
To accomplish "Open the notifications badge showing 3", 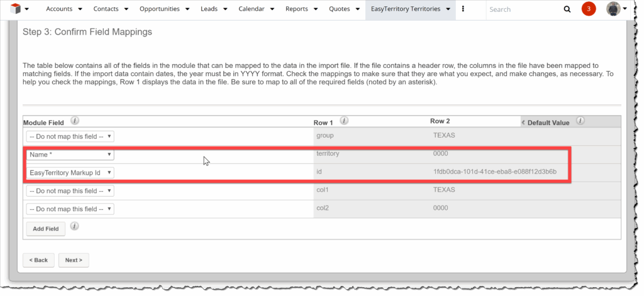I will (589, 9).
